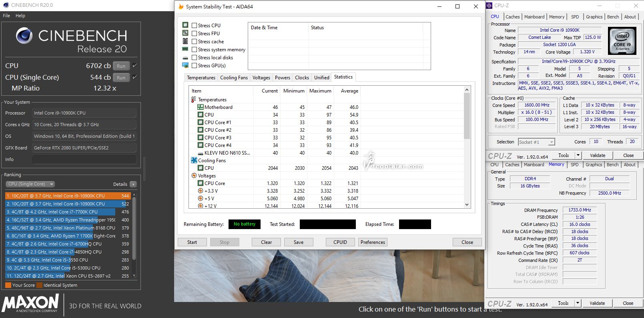Enable the Stress system memory checkbox
The height and width of the screenshot is (318, 644).
(194, 50)
